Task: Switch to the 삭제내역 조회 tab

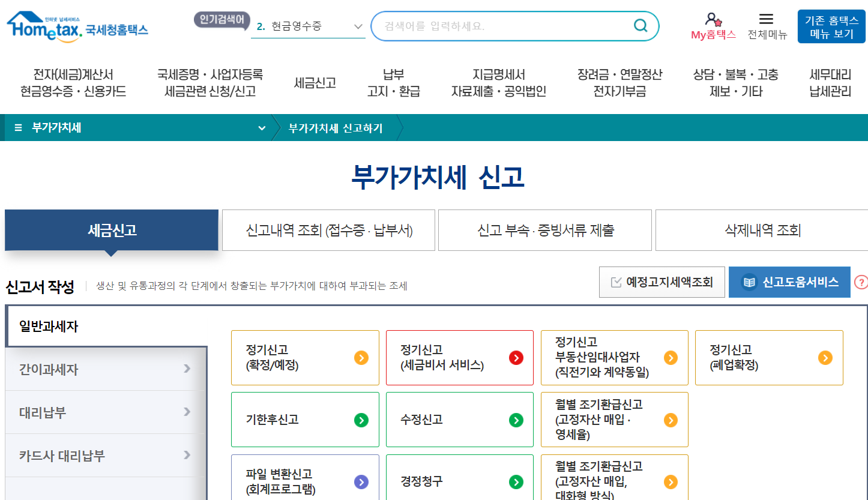Action: pos(761,230)
